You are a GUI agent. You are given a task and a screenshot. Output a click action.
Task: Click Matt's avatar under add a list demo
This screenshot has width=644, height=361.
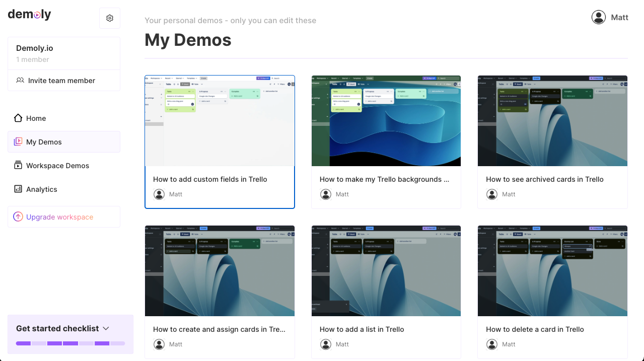[x=326, y=344]
